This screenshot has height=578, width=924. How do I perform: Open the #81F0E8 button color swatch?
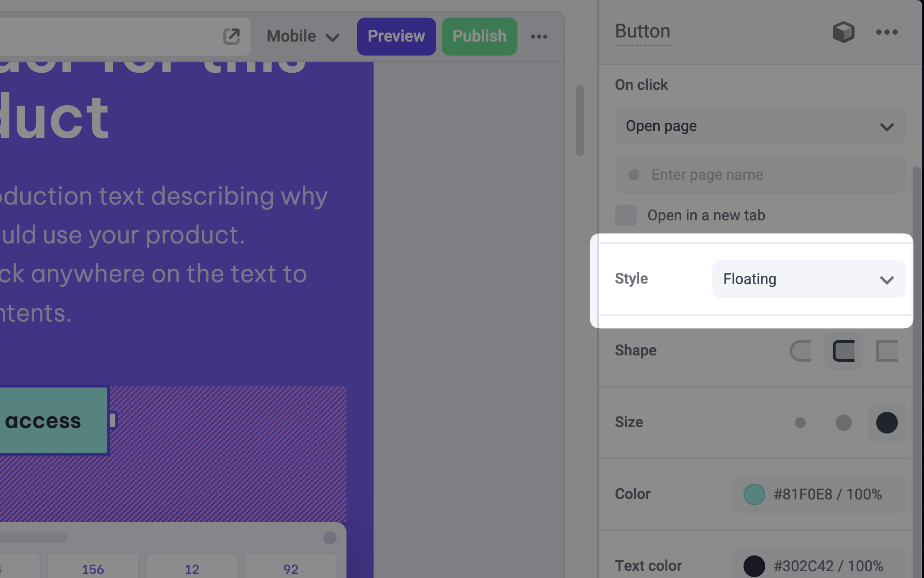(x=754, y=494)
